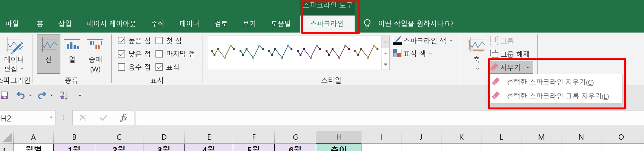The height and width of the screenshot is (151, 644).
Task: Click the 지우기 eraser icon
Action: point(495,67)
